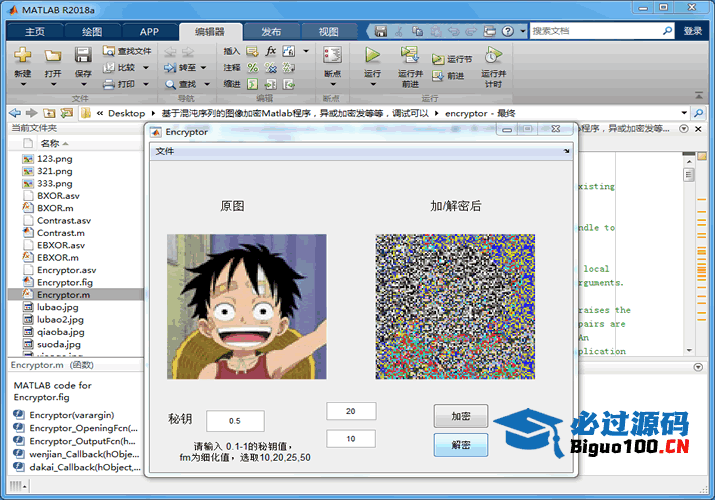The image size is (715, 500).
Task: Click the input field containing 10
Action: point(351,439)
